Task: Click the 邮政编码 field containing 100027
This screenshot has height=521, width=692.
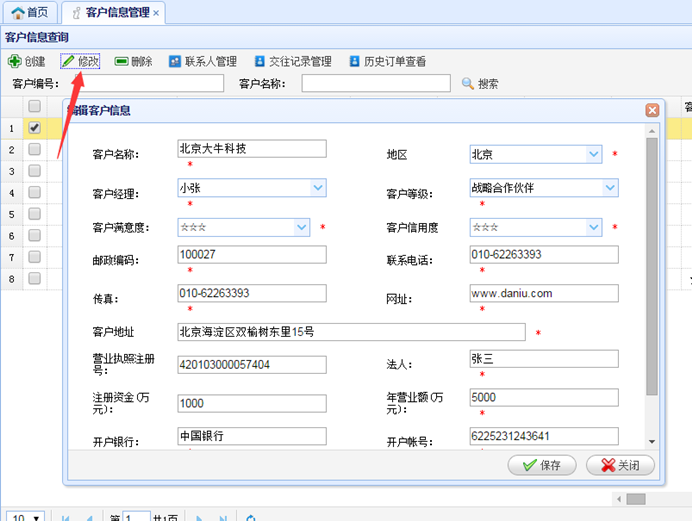Action: click(252, 255)
